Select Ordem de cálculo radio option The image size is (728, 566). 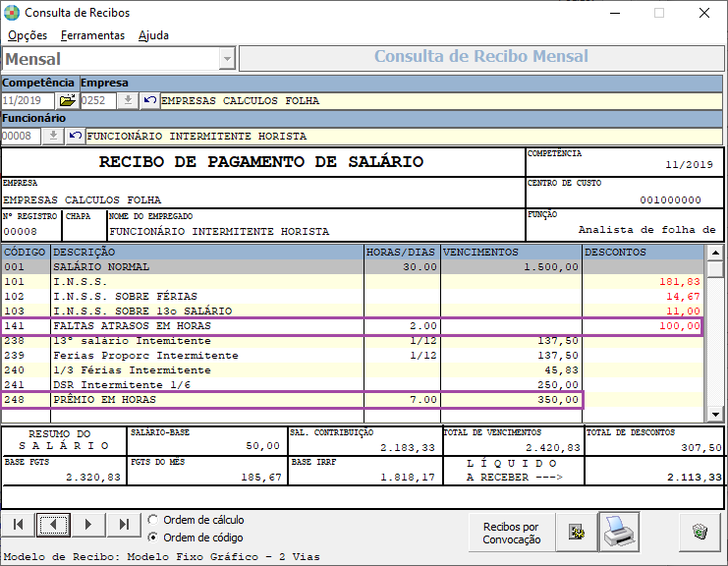(152, 520)
